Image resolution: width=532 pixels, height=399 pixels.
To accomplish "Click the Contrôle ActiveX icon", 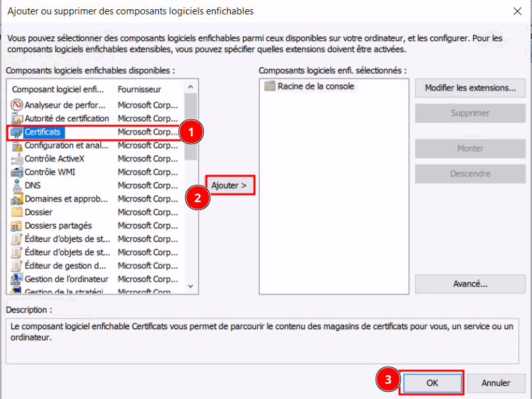I will (17, 159).
